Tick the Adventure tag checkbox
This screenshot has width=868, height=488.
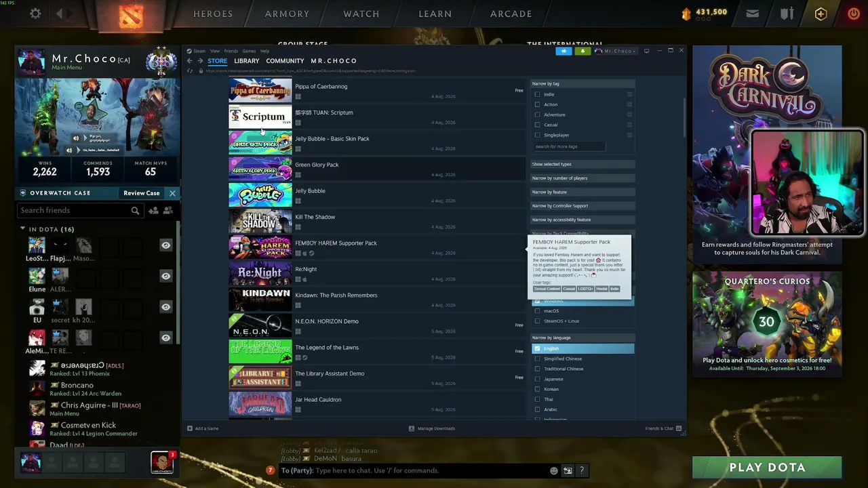538,115
